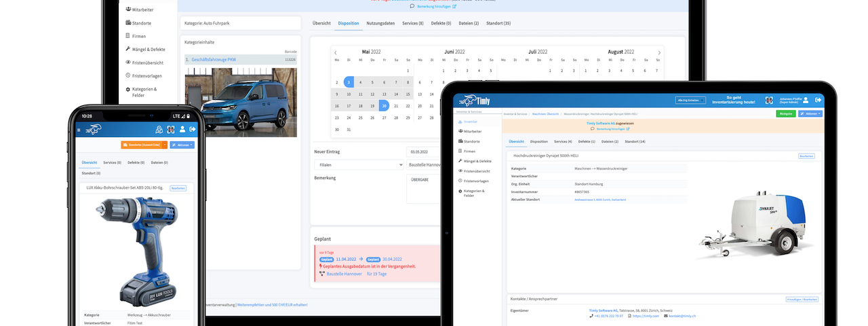
Task: Go to next month in laptop calendar
Action: pos(659,52)
